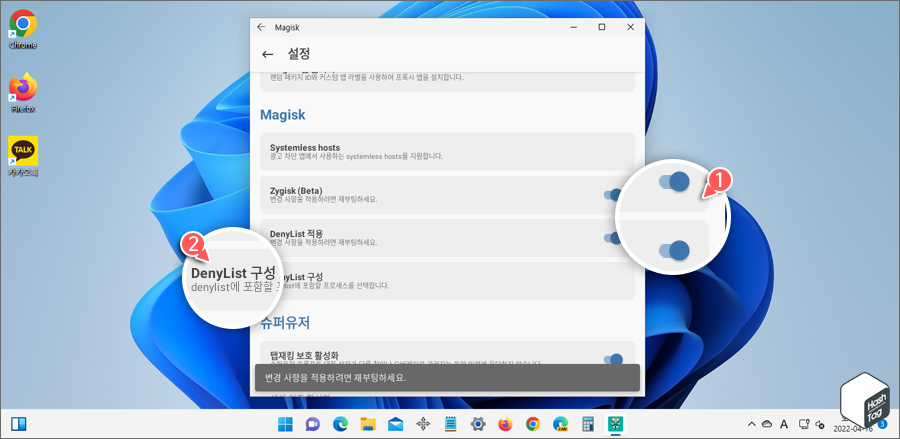Click the 설정 page title
Screen dimensions: 900x439
tap(298, 55)
